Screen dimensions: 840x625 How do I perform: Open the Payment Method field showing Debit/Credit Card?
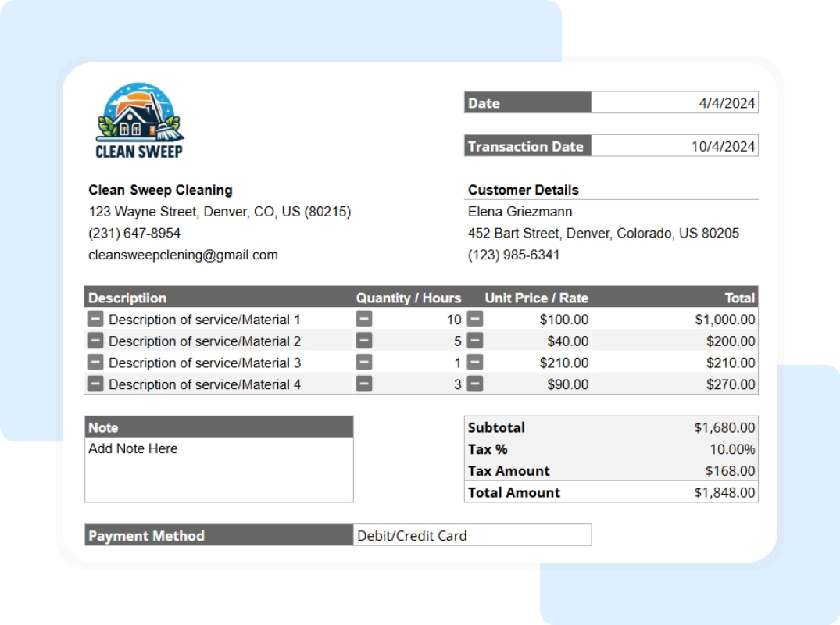click(x=473, y=535)
